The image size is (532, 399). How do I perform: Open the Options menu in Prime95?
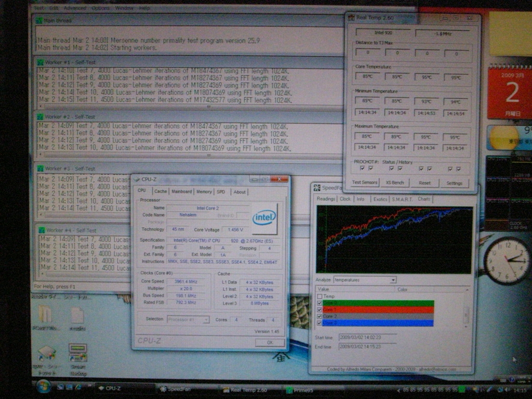tap(101, 8)
